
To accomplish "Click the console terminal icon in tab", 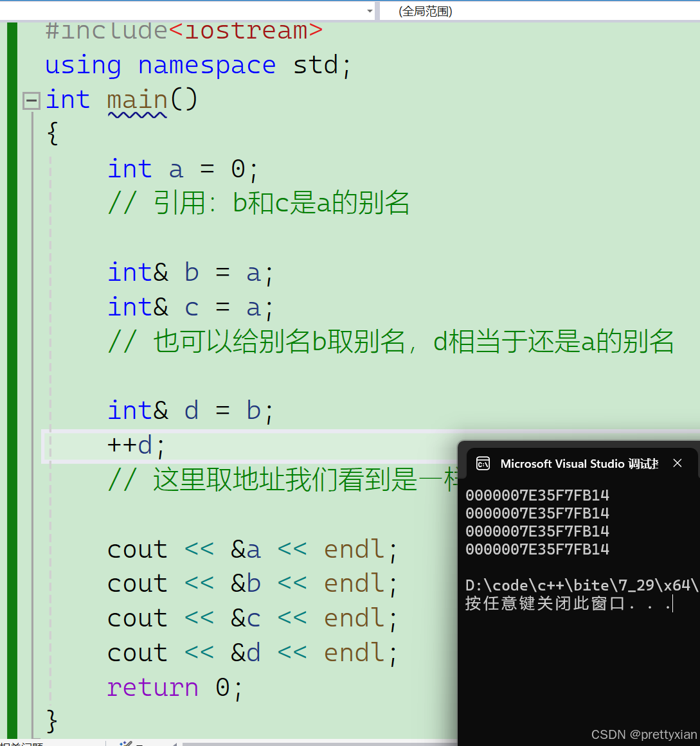I will (483, 463).
